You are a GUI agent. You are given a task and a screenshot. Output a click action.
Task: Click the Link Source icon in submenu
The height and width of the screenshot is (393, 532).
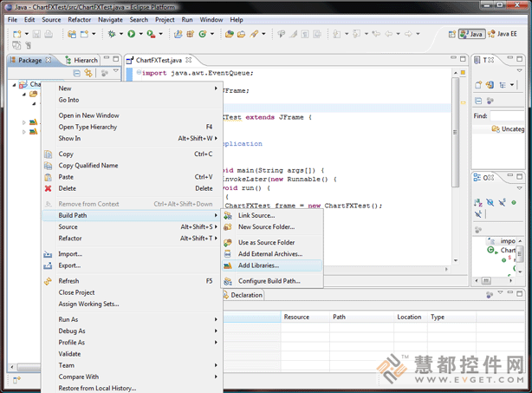click(228, 215)
